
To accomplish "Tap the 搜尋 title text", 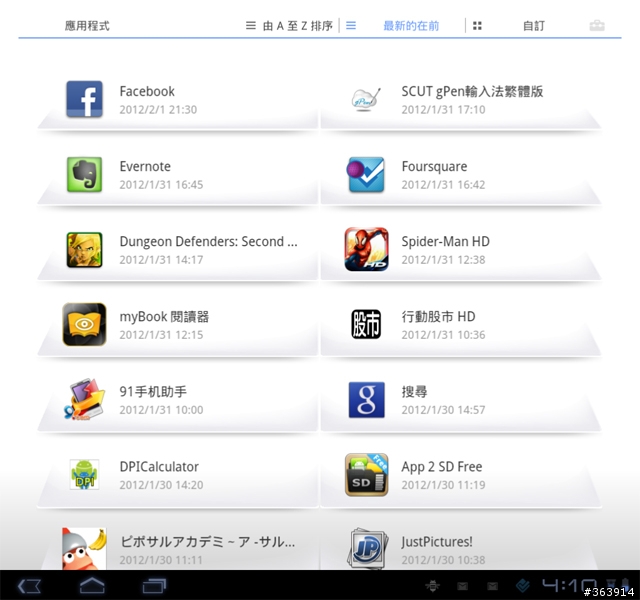I will pyautogui.click(x=414, y=391).
